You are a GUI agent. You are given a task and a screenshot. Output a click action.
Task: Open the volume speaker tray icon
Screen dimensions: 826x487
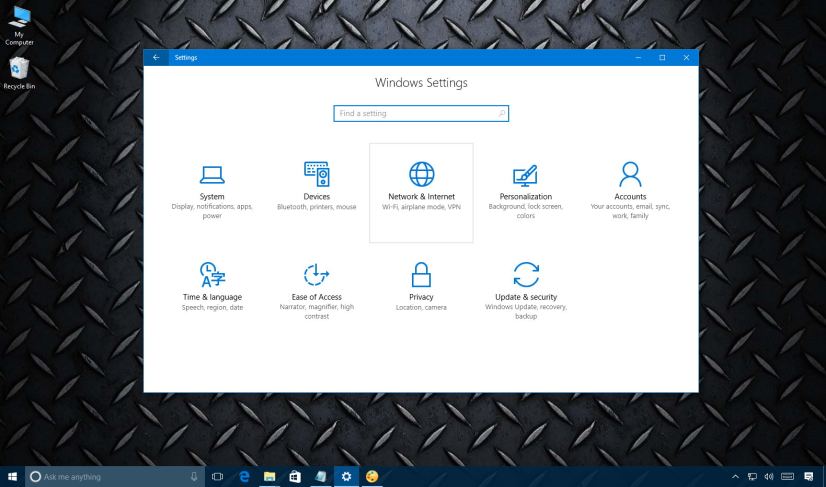(769, 476)
